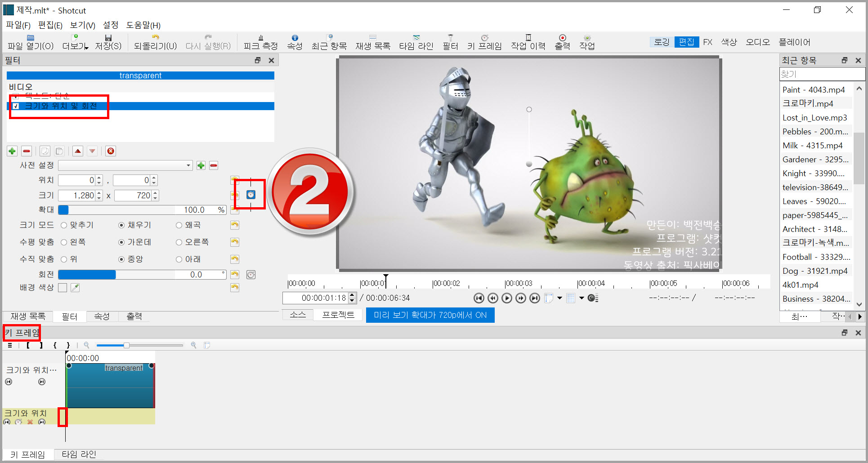868x463 pixels.
Task: Copy filters using the copy icon
Action: pos(45,151)
